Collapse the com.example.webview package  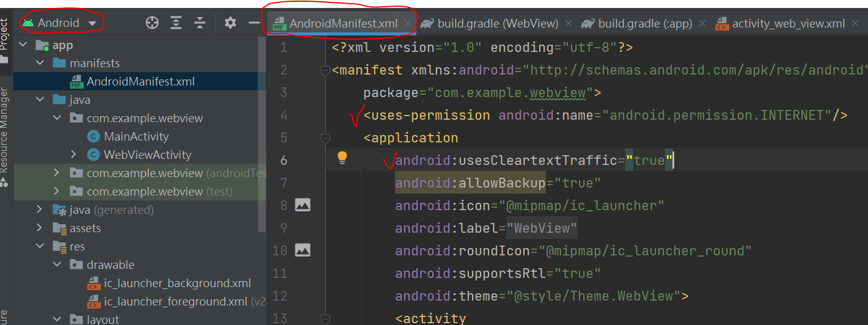(57, 119)
